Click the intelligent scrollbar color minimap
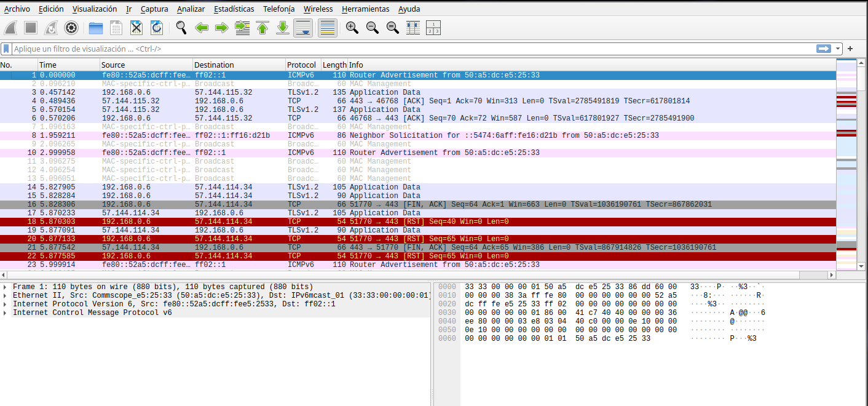Viewport: 868px width, 406px height. (x=846, y=165)
